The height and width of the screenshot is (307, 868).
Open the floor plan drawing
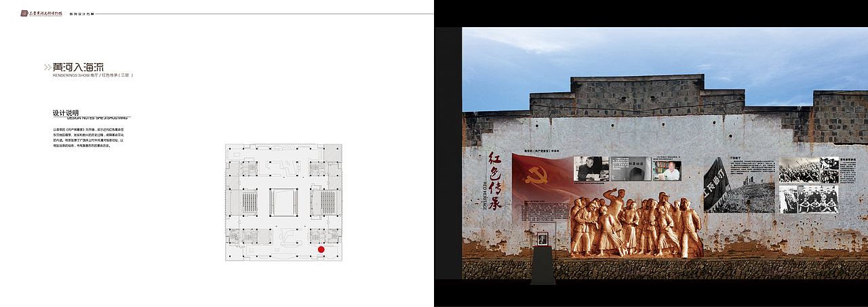(284, 202)
